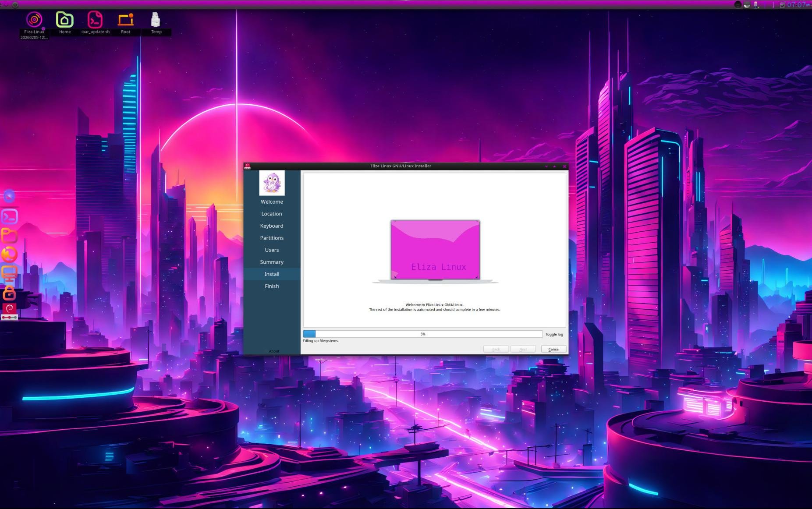Screen dimensions: 812x509
Task: Open the Eliza-Linux disc image desktop icon
Action: [x=34, y=20]
